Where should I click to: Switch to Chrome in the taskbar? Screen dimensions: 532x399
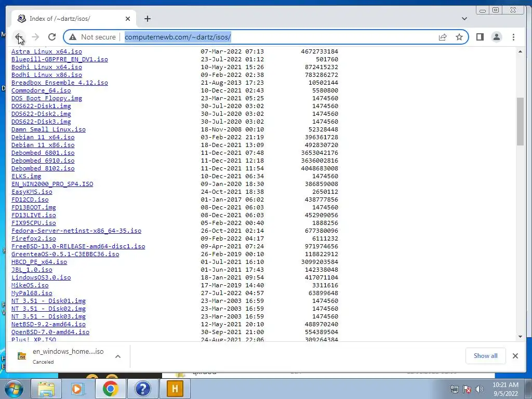point(110,389)
